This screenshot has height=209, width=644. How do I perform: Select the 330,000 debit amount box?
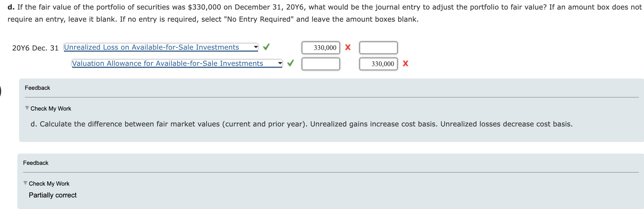[321, 47]
